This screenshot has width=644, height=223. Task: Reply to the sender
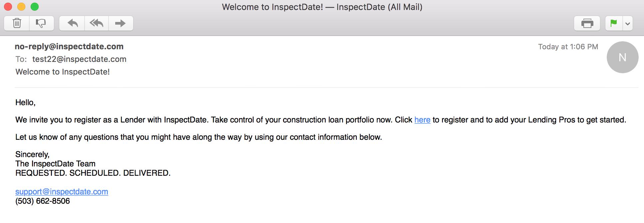[72, 23]
